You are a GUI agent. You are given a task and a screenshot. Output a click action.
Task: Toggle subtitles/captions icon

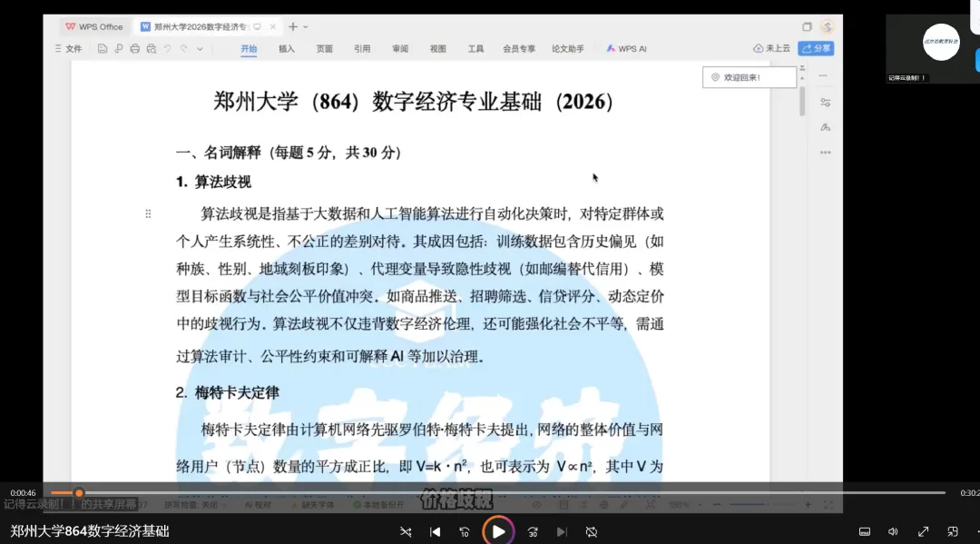pyautogui.click(x=865, y=531)
